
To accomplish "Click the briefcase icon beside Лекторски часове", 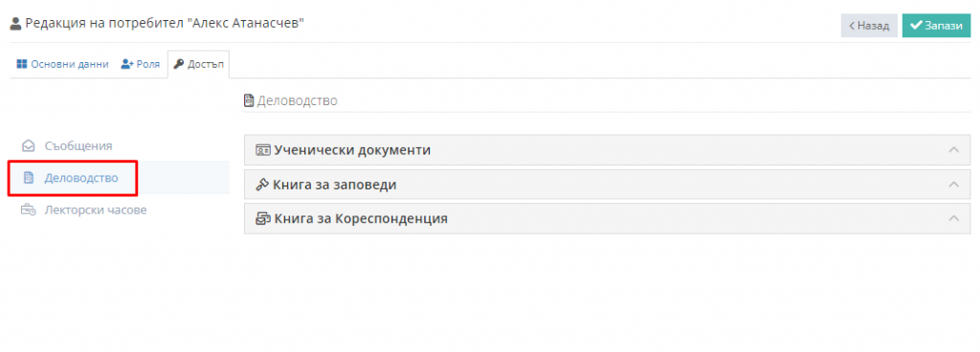I will [x=28, y=210].
